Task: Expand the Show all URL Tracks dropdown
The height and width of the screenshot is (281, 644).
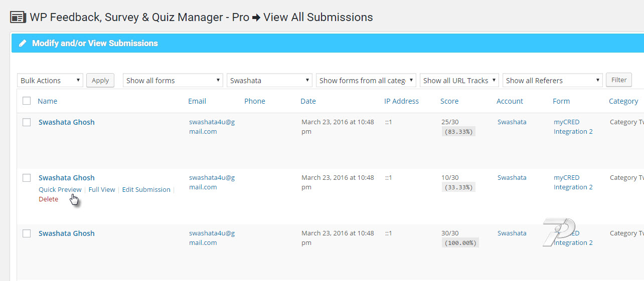Action: 459,80
